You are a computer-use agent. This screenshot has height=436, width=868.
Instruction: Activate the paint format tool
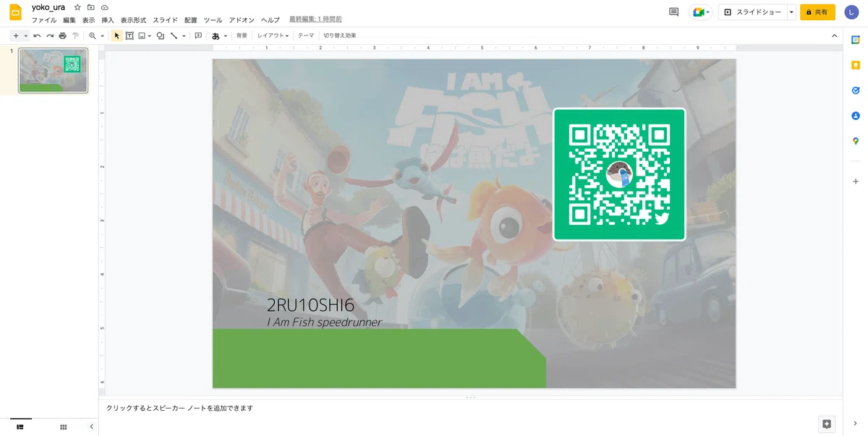pyautogui.click(x=75, y=35)
